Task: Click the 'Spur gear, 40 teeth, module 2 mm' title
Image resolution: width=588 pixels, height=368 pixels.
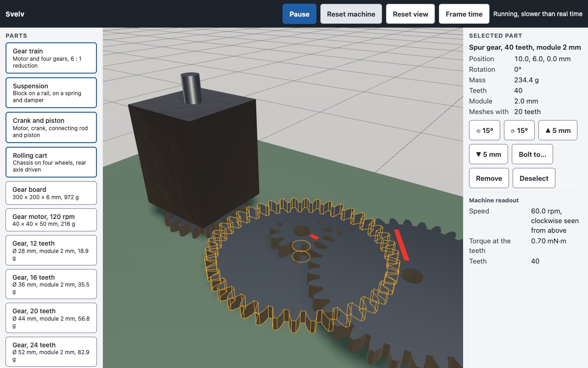Action: tap(525, 47)
